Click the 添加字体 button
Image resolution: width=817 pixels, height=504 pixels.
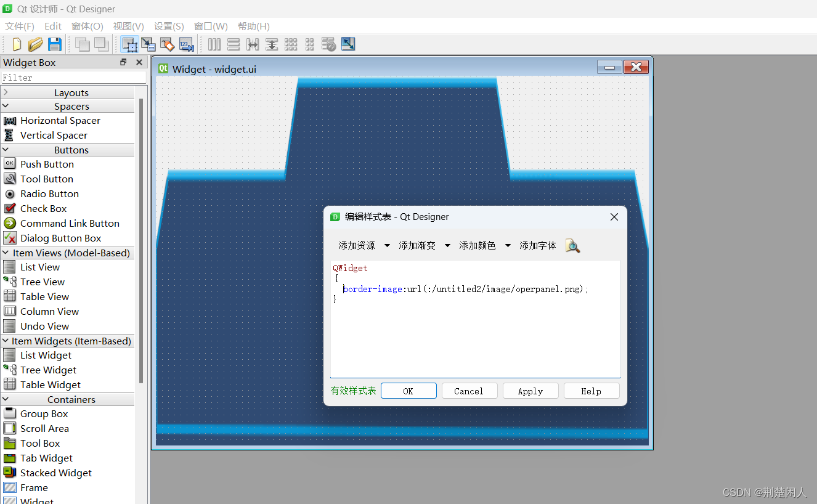[x=537, y=245]
